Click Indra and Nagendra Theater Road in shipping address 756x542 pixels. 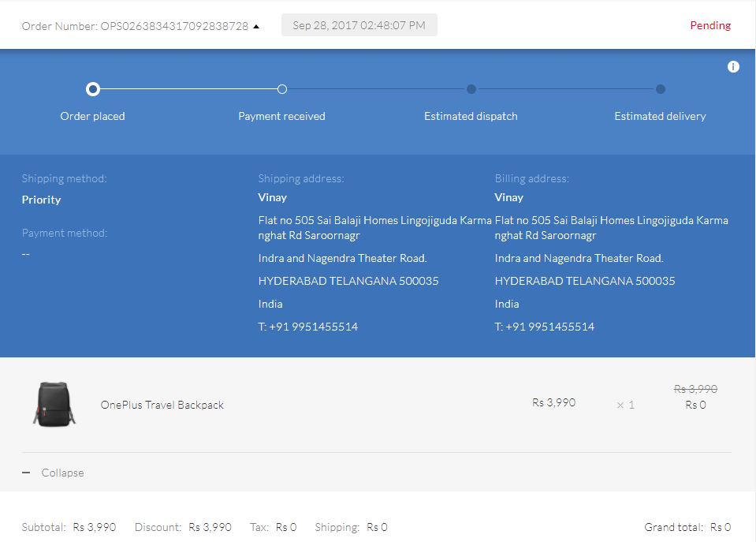pos(342,258)
